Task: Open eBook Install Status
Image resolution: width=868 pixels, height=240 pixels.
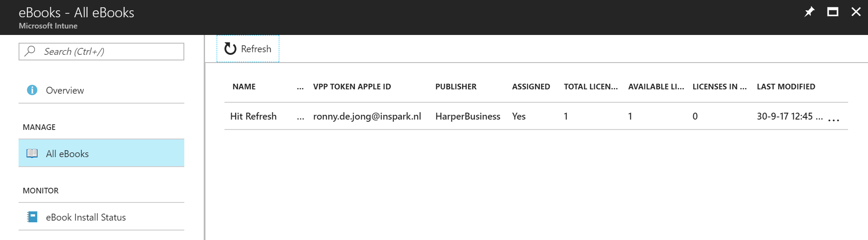Action: click(86, 217)
